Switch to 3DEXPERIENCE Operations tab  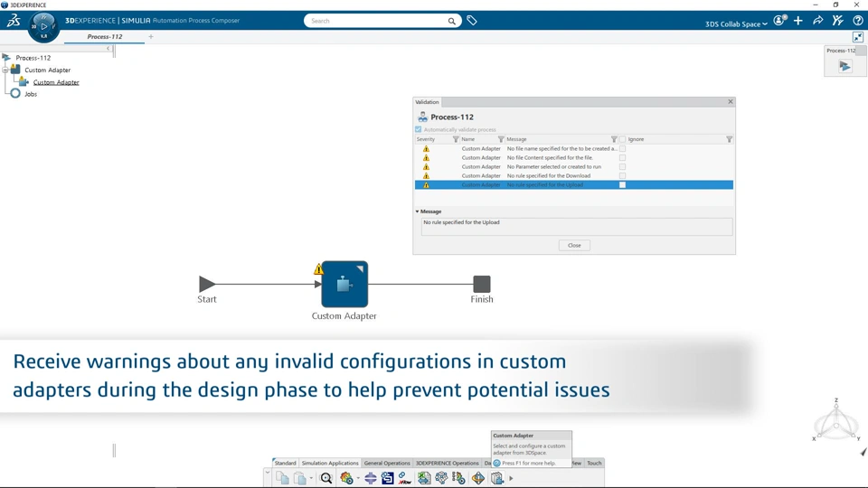[x=447, y=463]
